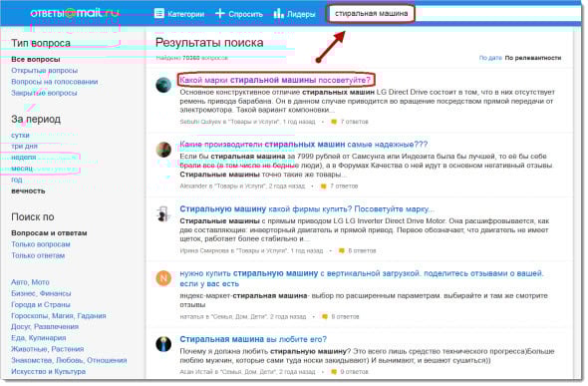
Task: Click answers bubble icon for Alexander's question
Action: point(323,187)
